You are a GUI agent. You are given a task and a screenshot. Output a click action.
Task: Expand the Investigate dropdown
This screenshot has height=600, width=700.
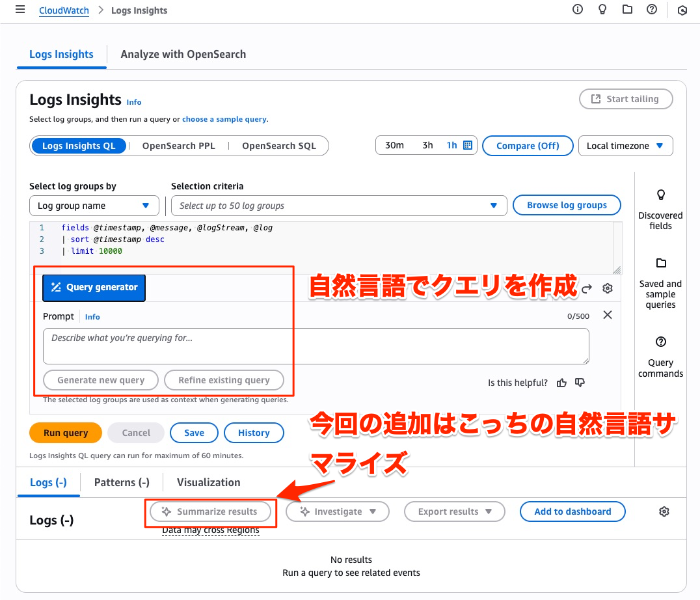pos(338,511)
